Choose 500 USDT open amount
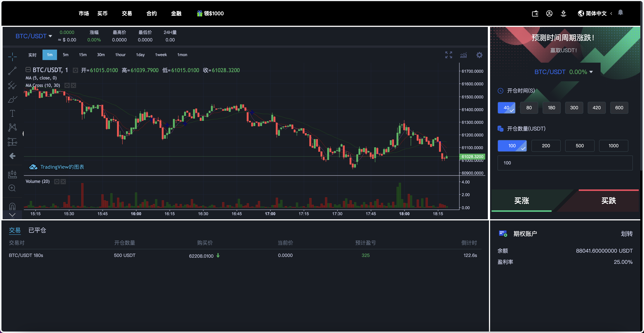Screen dimensions: 644x333 [x=579, y=146]
